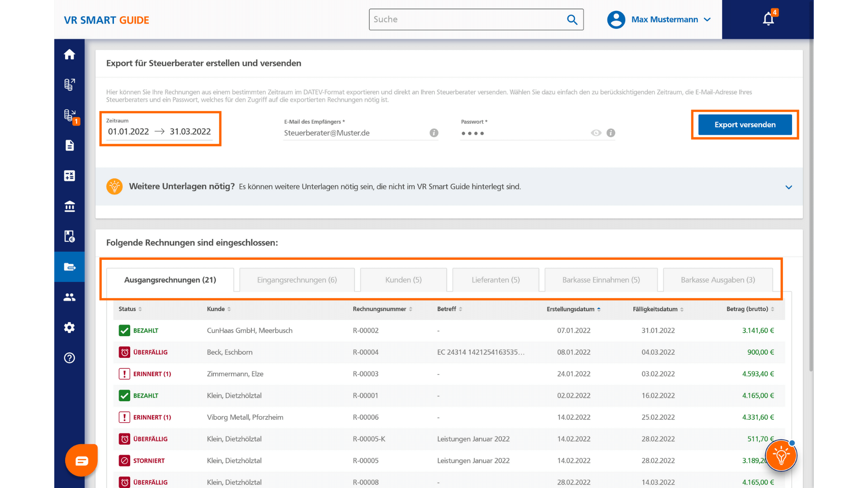Click amount 3.141,60 €
This screenshot has height=488, width=868.
(758, 330)
